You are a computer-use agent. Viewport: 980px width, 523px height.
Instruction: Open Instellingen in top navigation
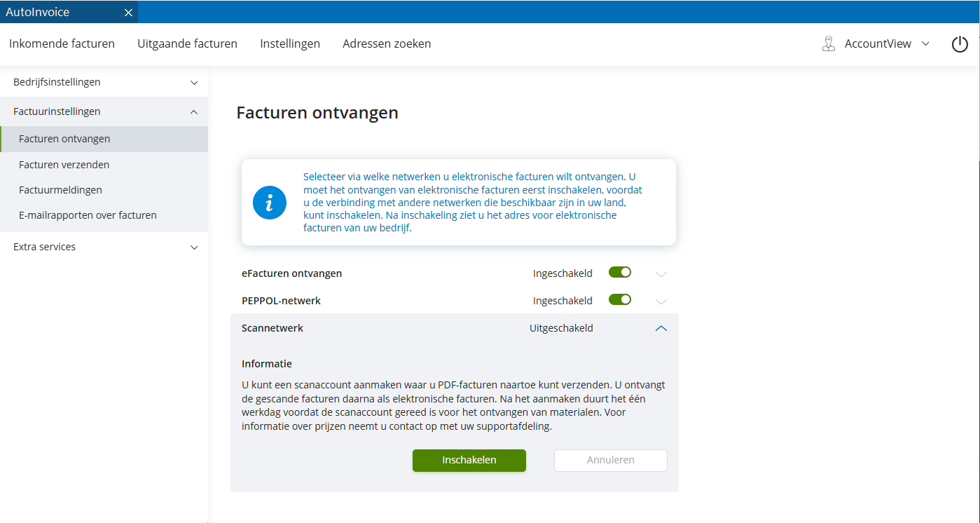[x=290, y=43]
